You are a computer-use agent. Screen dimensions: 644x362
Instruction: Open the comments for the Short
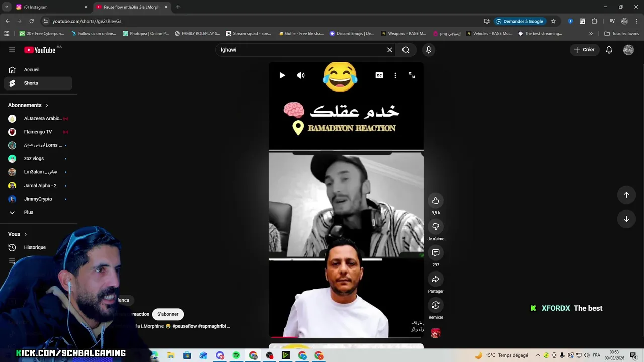(x=436, y=253)
